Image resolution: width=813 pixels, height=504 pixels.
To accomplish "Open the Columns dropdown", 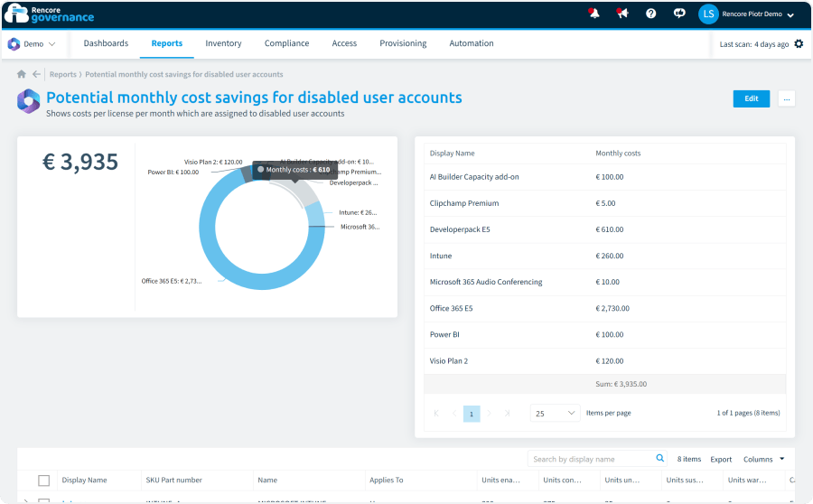I will point(763,460).
